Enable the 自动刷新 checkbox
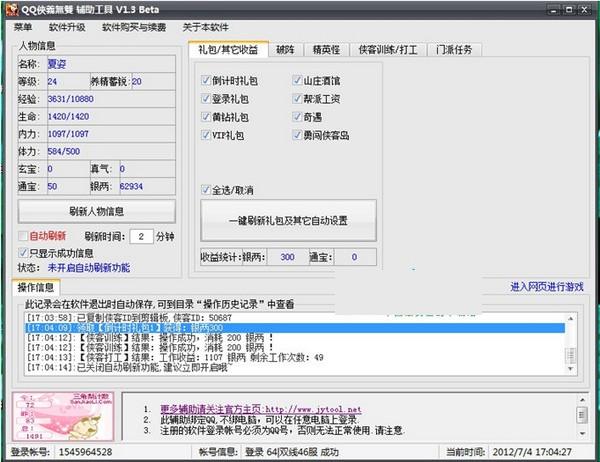The width and height of the screenshot is (600, 462). [23, 237]
